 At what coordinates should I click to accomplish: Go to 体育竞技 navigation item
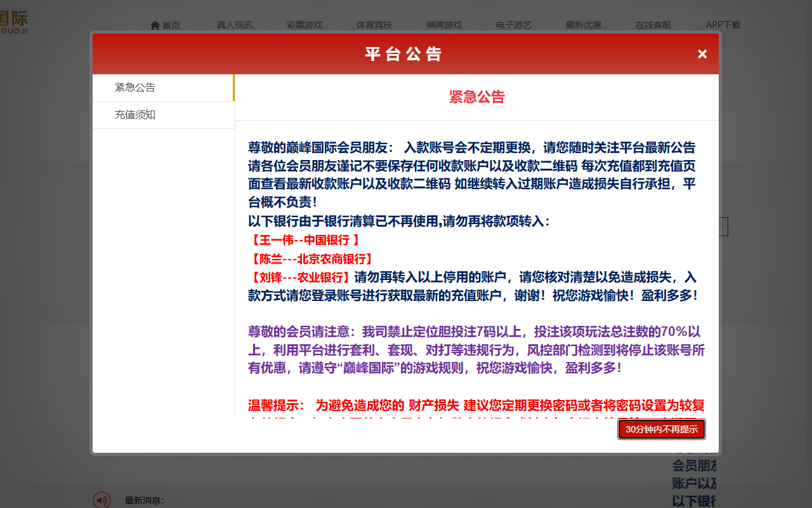pyautogui.click(x=374, y=25)
